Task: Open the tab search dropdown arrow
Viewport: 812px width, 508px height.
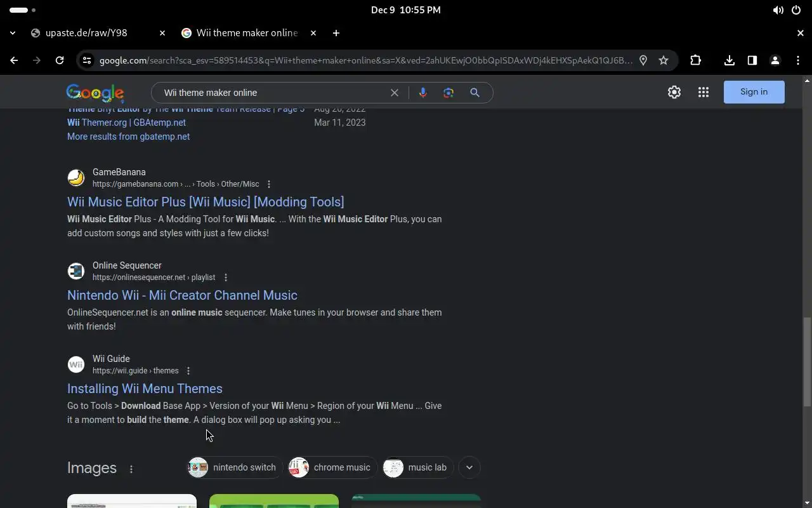Action: [13, 33]
